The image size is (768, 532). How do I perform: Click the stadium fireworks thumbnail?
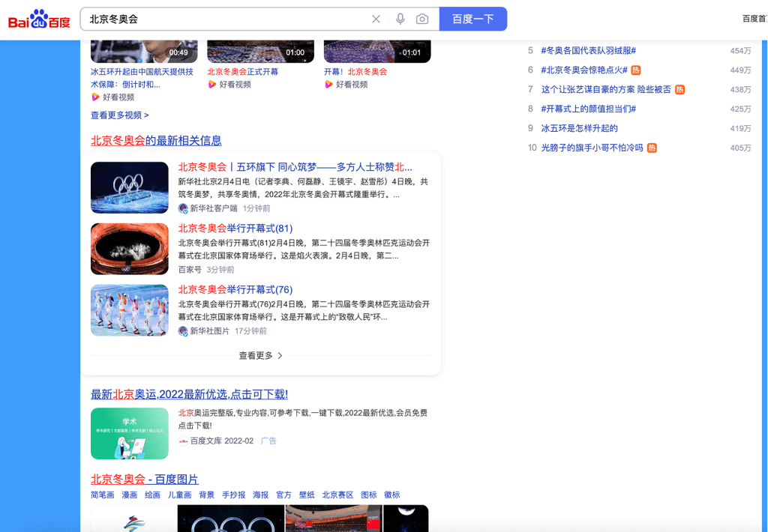[x=129, y=249]
